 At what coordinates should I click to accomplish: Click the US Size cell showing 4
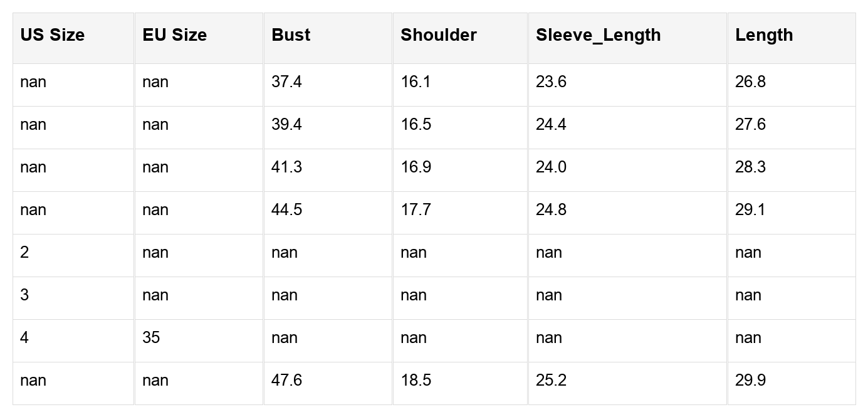click(x=24, y=338)
